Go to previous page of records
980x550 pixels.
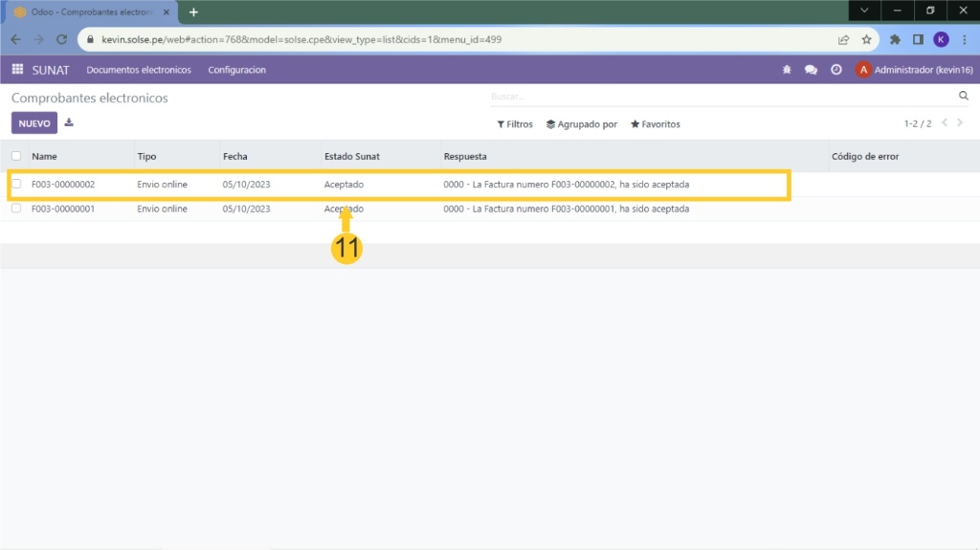(945, 123)
